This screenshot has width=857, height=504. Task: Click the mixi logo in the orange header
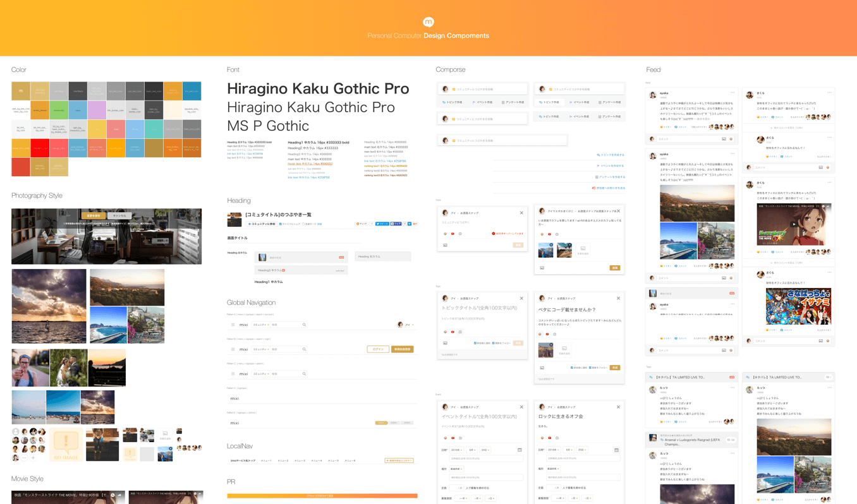pos(428,22)
